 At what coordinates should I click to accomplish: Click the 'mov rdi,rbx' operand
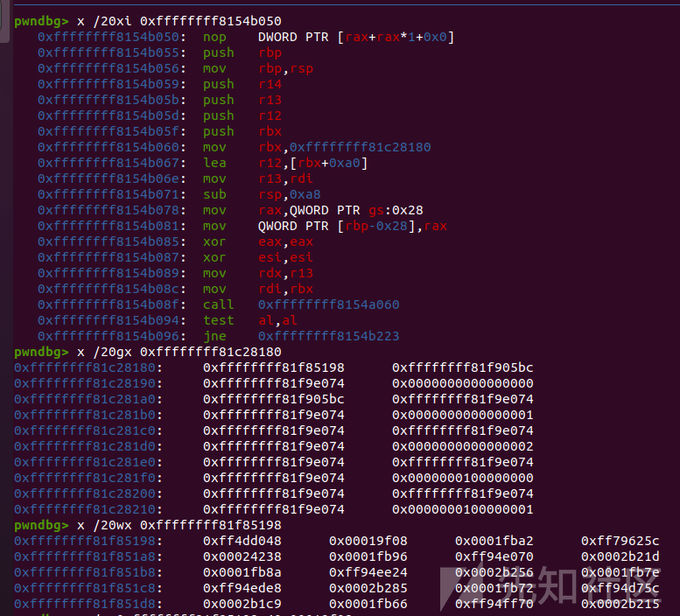click(x=286, y=289)
